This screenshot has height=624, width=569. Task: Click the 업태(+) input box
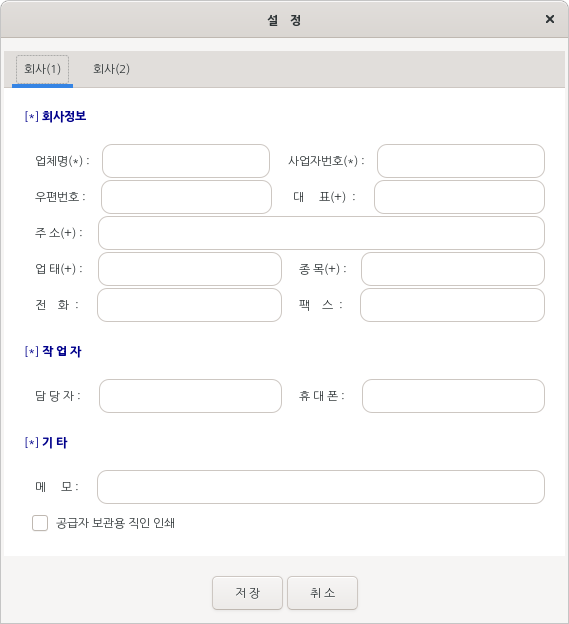(190, 269)
